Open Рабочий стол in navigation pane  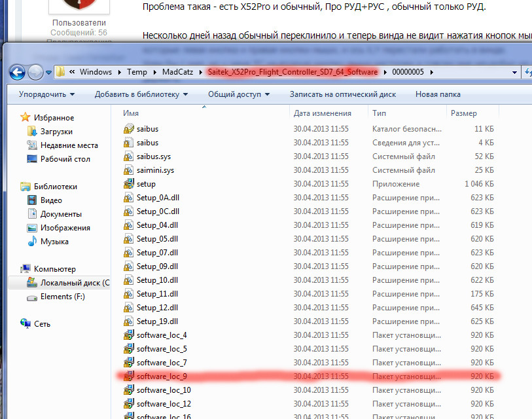[x=65, y=159]
